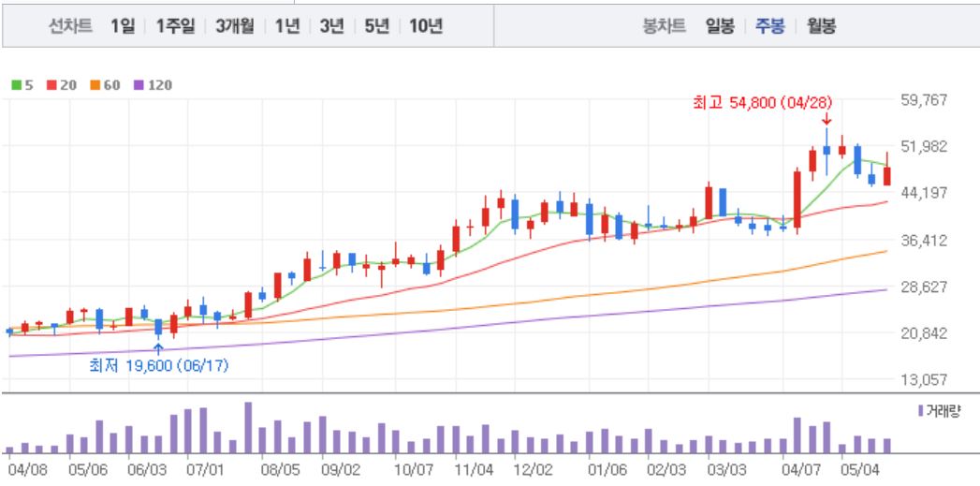
Task: Click the 05/04 date axis label
Action: pyautogui.click(x=860, y=470)
